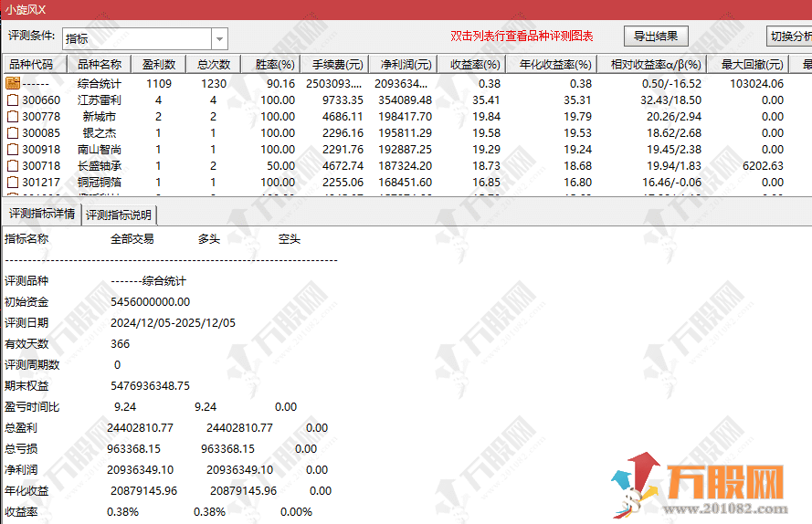Sort by the 总次数 column header
Screen dimensions: 812x524
point(214,65)
